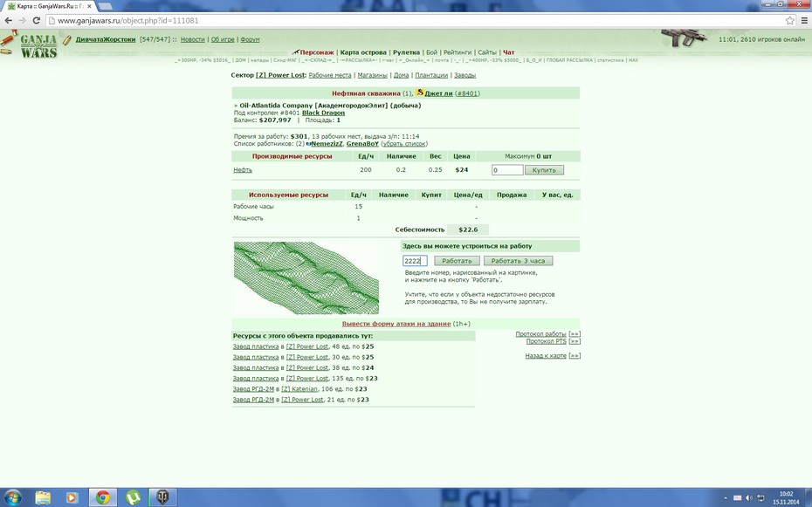Click the captcha code input containing 2222
This screenshot has width=812, height=507.
(x=415, y=261)
